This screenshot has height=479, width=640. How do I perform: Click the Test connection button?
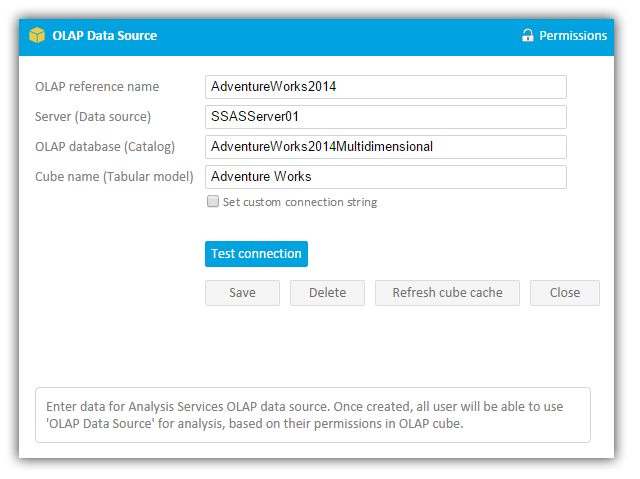pos(256,254)
